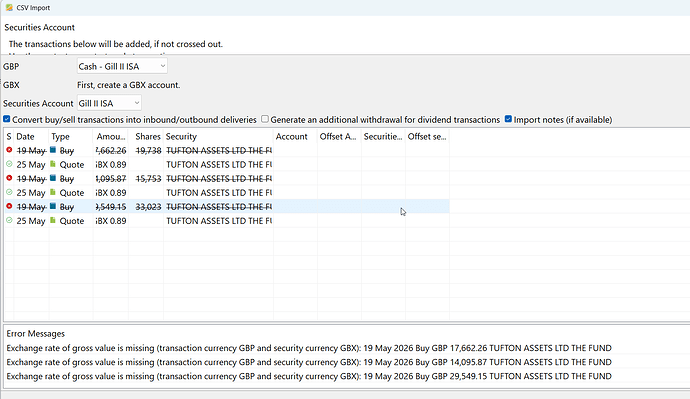Click crossed-out amount ending 662.26
This screenshot has width=690, height=399.
pyautogui.click(x=111, y=150)
